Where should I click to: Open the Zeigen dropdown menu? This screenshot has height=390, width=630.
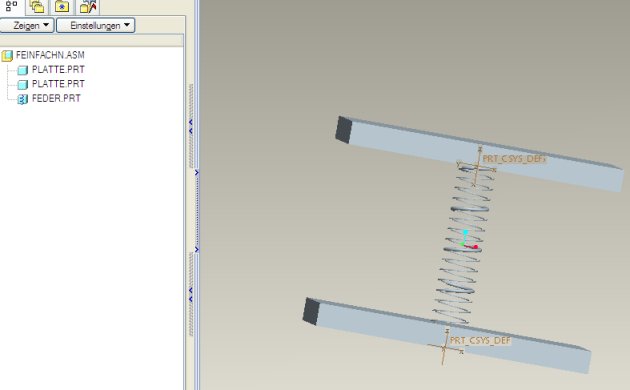coord(27,25)
